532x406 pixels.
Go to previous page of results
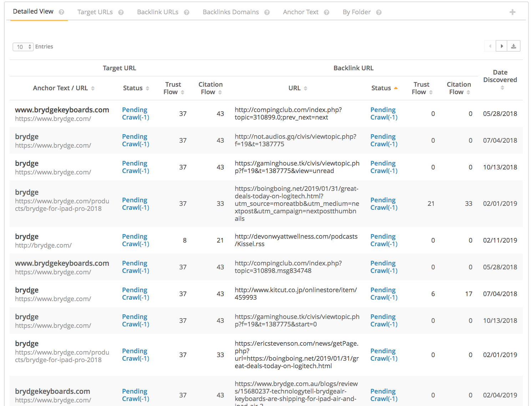tap(490, 46)
